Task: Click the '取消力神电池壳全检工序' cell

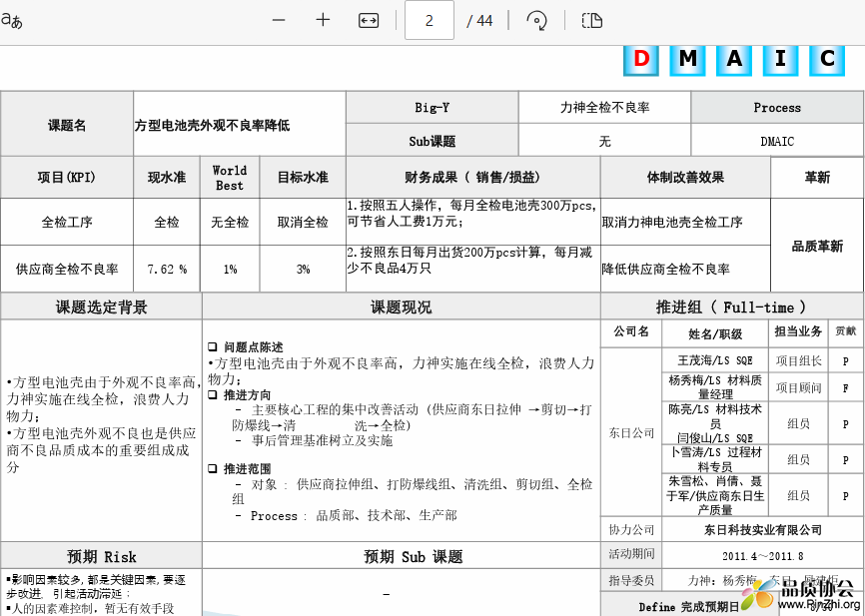Action: (x=685, y=223)
